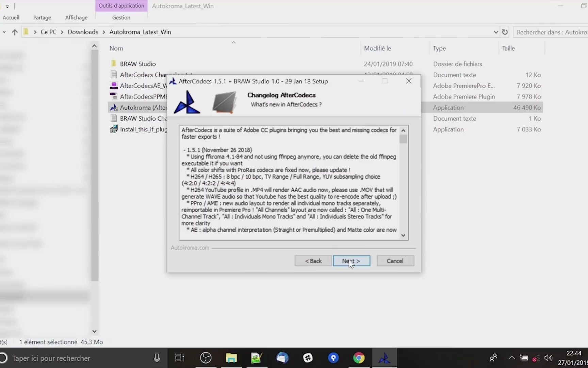588x368 pixels.
Task: Open File Explorer from the taskbar
Action: coord(231,358)
